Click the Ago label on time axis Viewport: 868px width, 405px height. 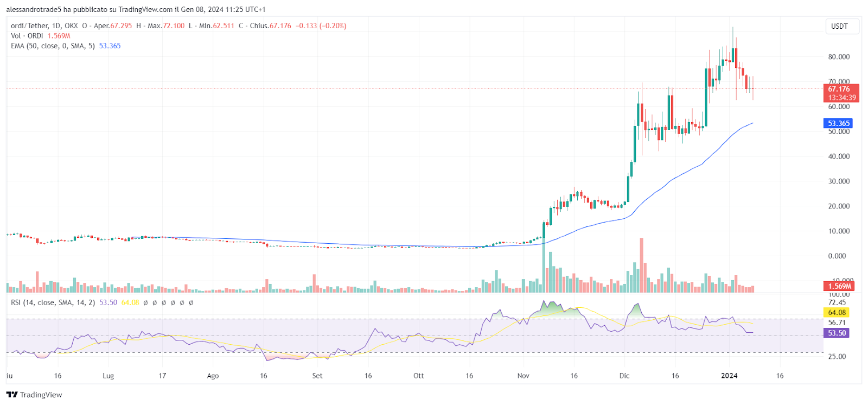(x=213, y=376)
